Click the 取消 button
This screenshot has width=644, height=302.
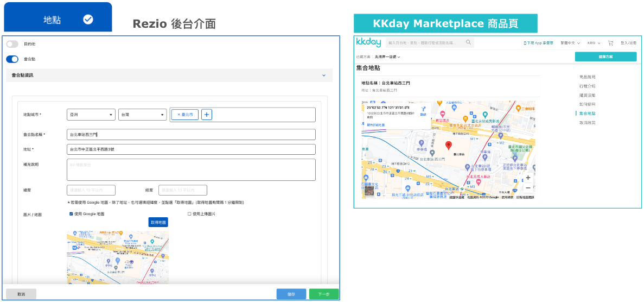point(21,294)
